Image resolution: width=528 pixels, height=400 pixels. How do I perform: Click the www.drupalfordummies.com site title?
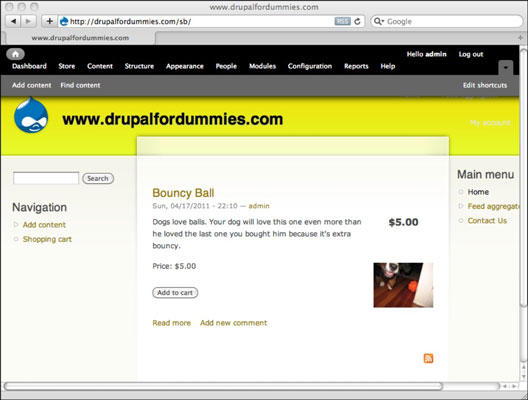(x=172, y=119)
